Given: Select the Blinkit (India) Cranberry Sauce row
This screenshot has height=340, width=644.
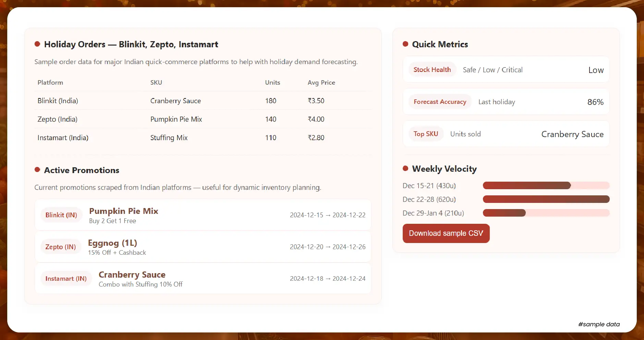Looking at the screenshot, I should (203, 101).
